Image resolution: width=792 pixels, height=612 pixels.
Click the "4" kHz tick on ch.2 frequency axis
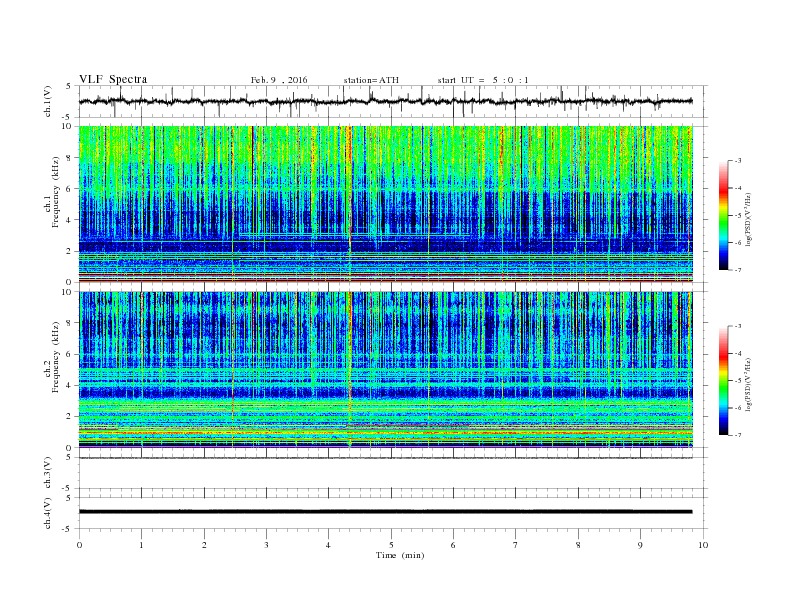tap(69, 385)
